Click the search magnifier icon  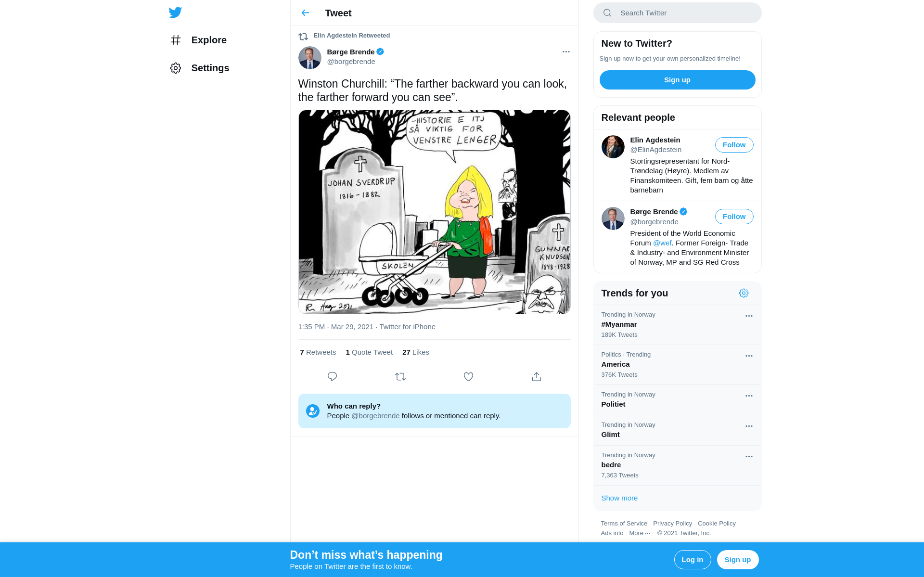607,13
